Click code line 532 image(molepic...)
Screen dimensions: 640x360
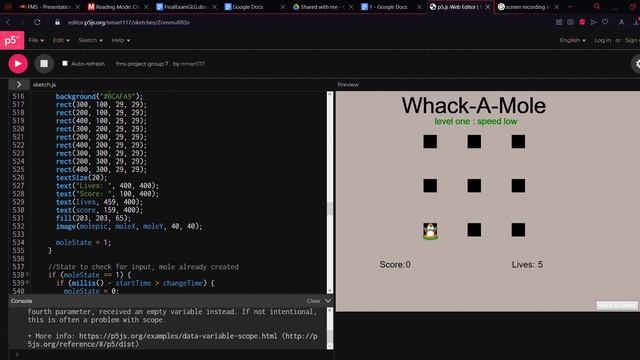point(129,226)
